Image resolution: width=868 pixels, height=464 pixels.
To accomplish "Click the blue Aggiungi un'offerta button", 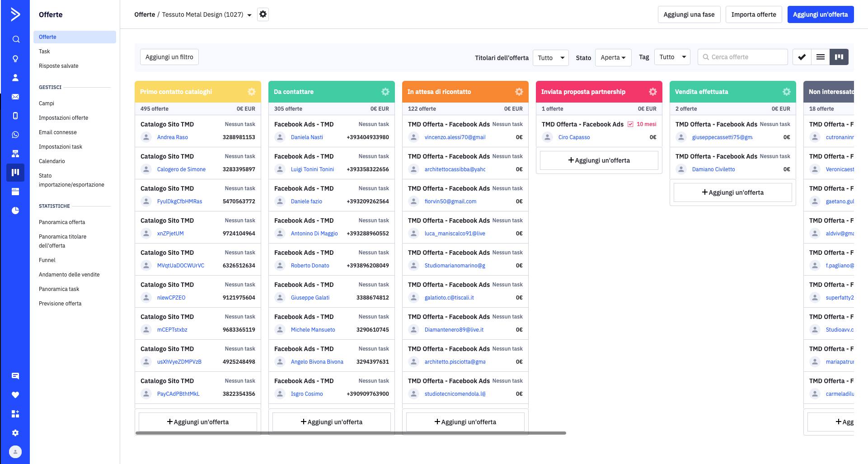I will (x=820, y=14).
